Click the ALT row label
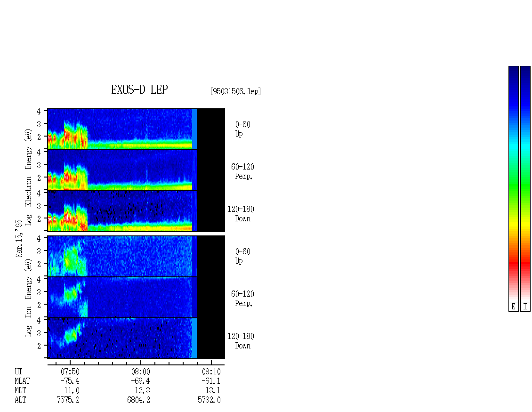 pyautogui.click(x=20, y=400)
